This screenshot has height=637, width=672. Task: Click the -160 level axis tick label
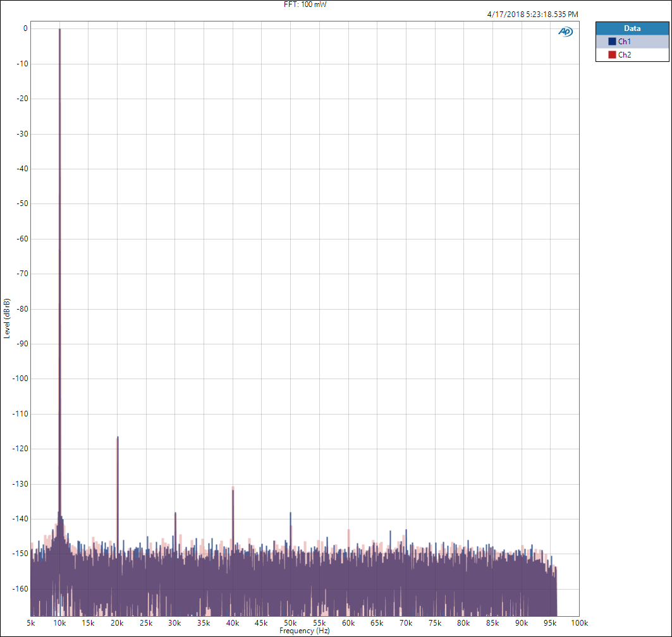tap(20, 588)
